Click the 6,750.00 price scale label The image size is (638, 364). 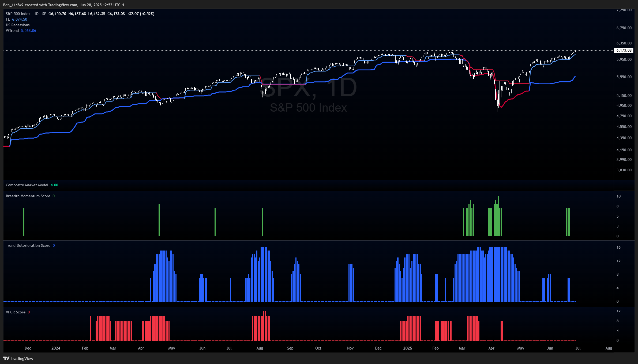(x=624, y=28)
